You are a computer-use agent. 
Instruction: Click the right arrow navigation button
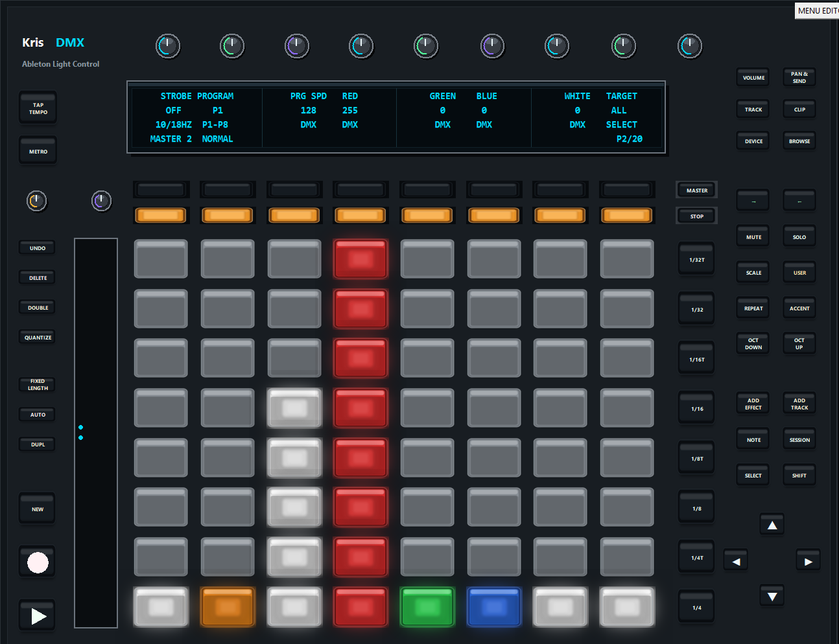pos(808,561)
